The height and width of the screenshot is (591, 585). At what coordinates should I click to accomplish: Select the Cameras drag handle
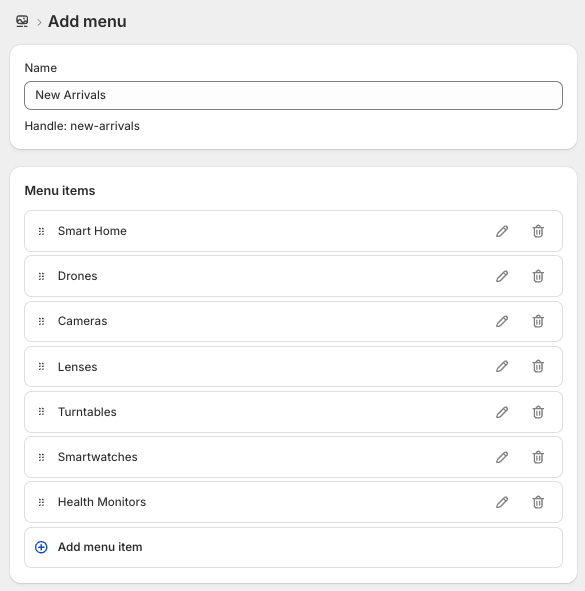click(x=41, y=321)
